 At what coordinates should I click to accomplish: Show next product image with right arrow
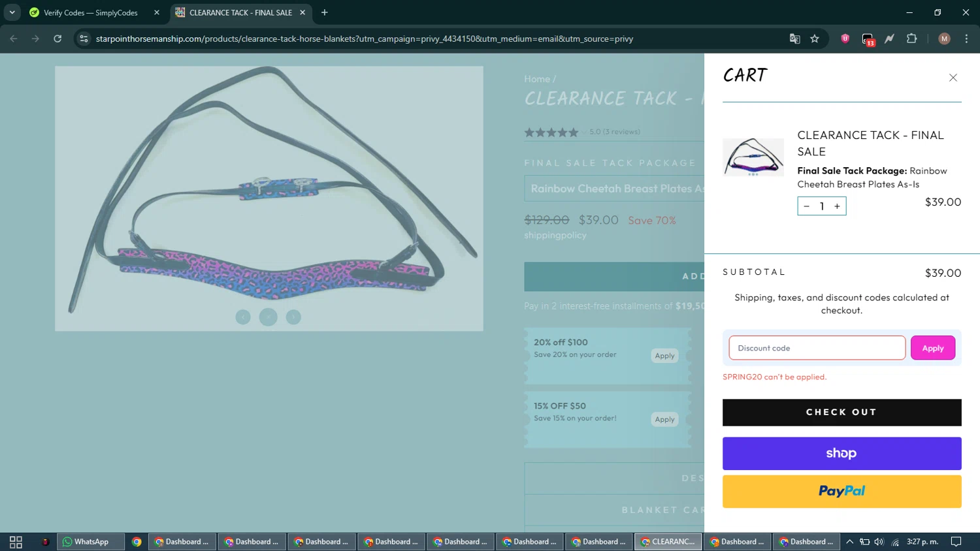[x=293, y=317]
